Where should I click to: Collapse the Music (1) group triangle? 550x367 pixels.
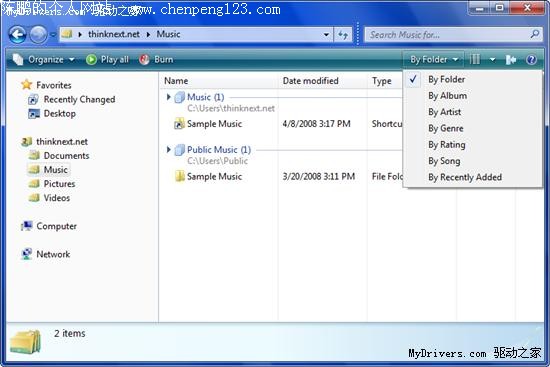(x=169, y=97)
